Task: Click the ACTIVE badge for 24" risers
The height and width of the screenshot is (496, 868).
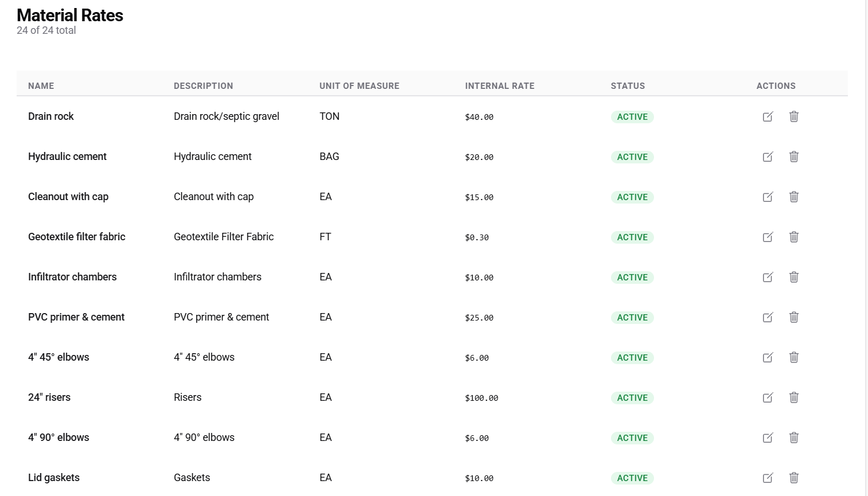Action: coord(632,398)
